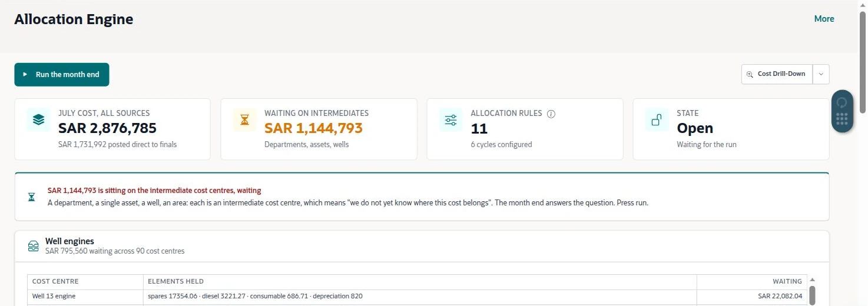Screen dimensions: 868x306
Task: Click the '6 cycles configured' text
Action: click(501, 144)
